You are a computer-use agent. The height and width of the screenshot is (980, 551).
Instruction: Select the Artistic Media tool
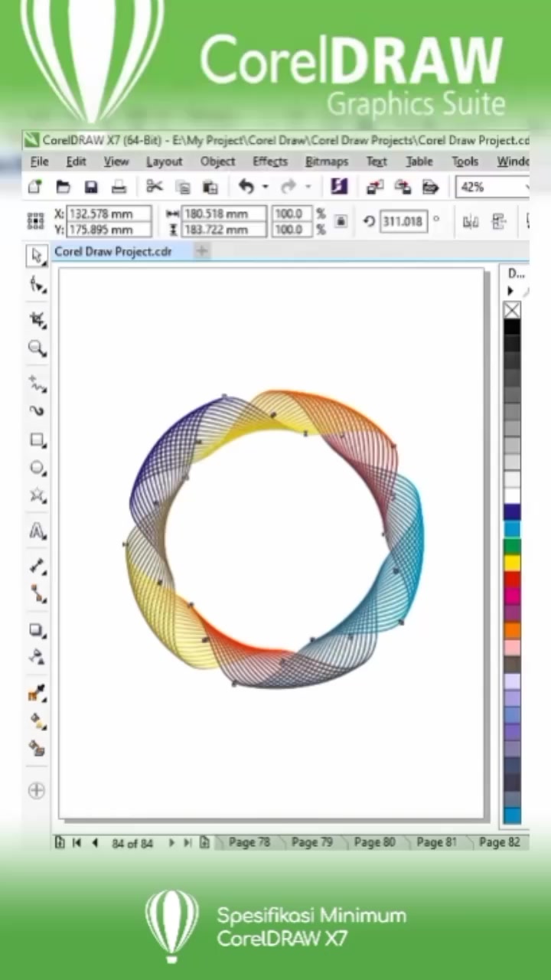tap(36, 411)
